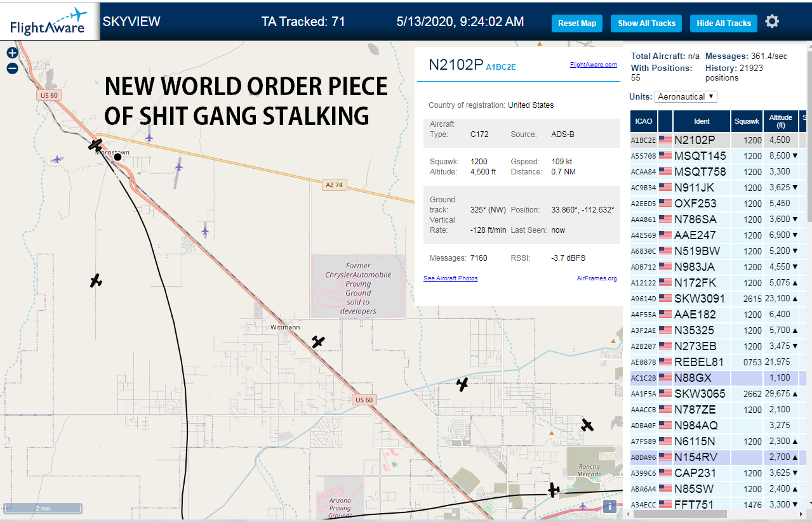812x522 pixels.
Task: Select the AAE247 aircraft row
Action: point(719,235)
